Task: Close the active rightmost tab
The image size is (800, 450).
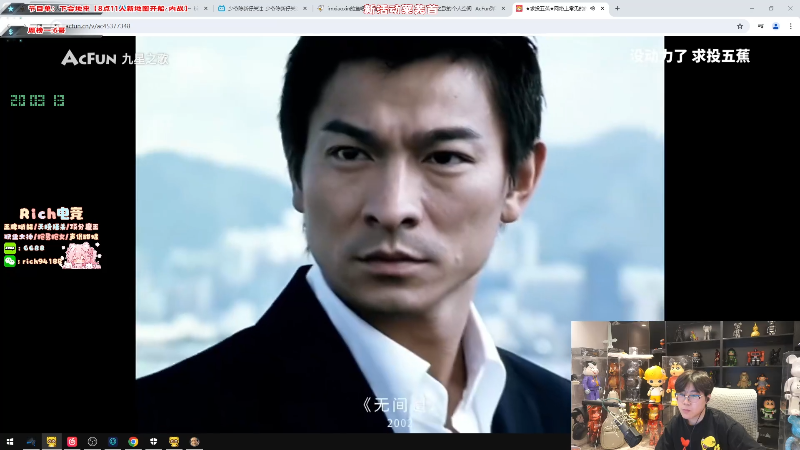Action: 603,9
